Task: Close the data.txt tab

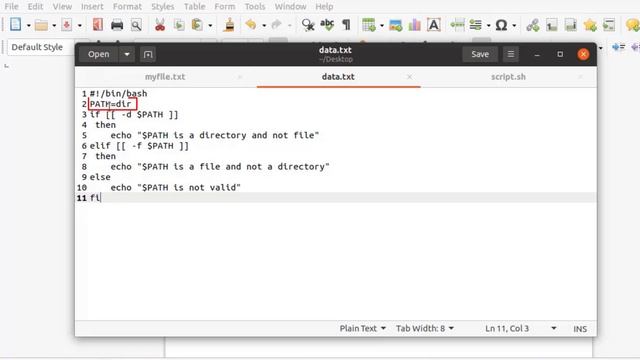Action: click(409, 77)
